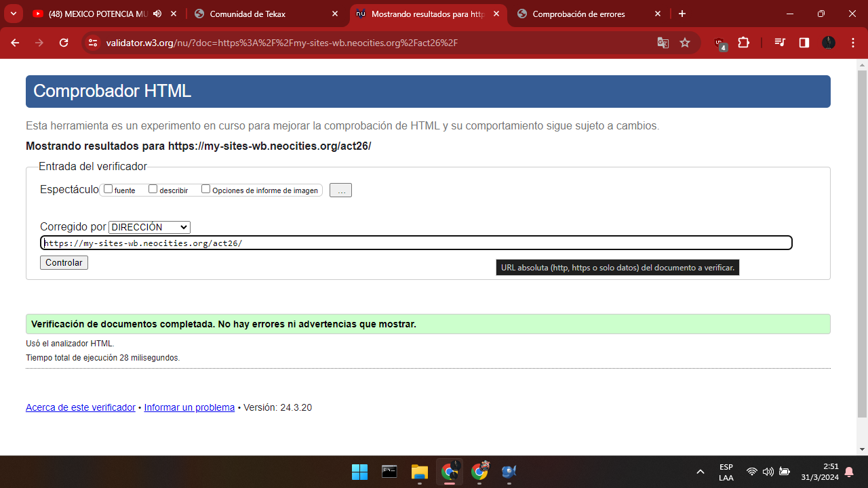
Task: Open the terminal app in taskbar
Action: (x=389, y=472)
